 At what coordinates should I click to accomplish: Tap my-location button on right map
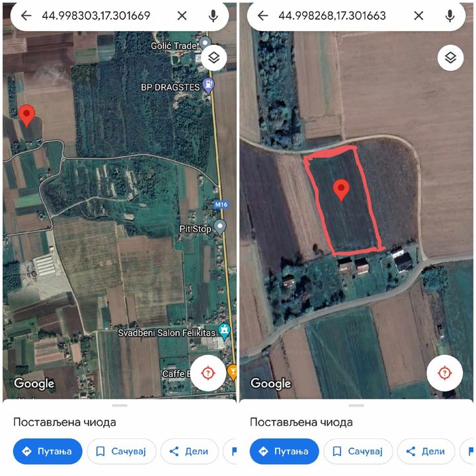(x=445, y=372)
